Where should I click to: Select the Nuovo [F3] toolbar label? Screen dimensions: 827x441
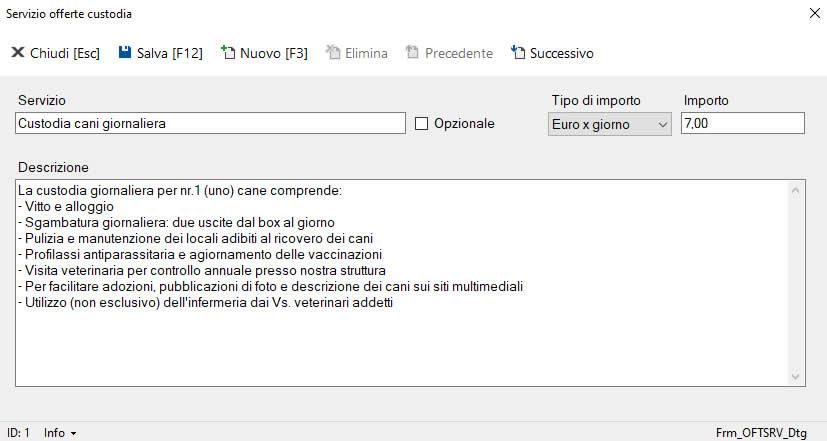[274, 53]
